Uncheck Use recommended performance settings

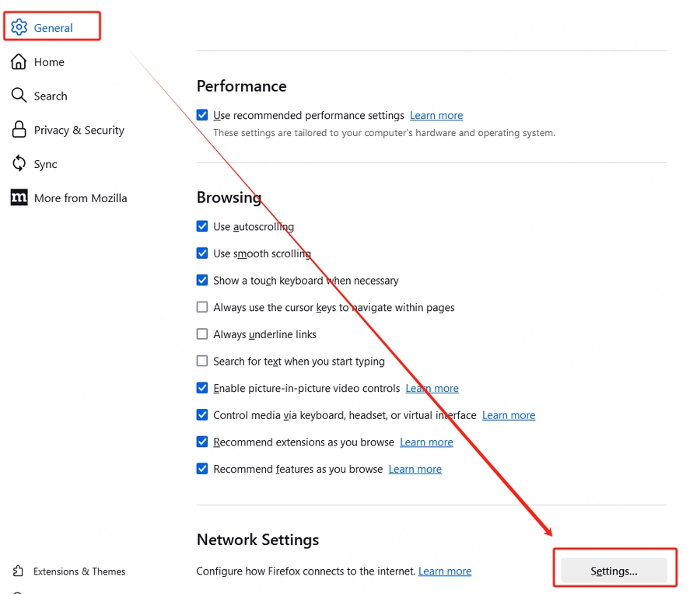click(x=202, y=115)
